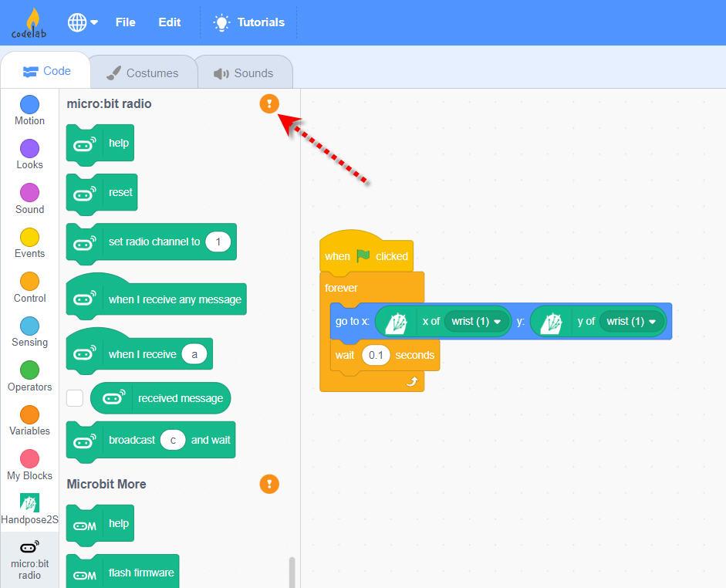Click the go to x: motion block
Screen dimensions: 726x588
pyautogui.click(x=350, y=321)
